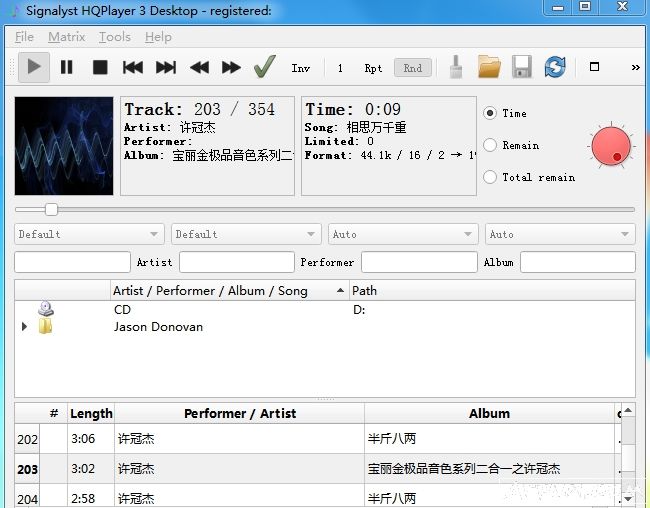Screen dimensions: 650x508
Task: Click the red volume knob
Action: pos(611,146)
